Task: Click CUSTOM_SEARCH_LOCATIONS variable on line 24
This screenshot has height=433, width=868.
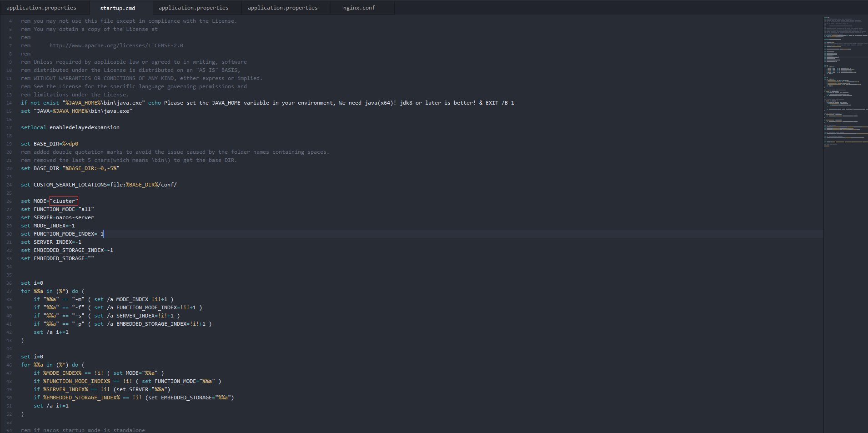Action: (70, 185)
